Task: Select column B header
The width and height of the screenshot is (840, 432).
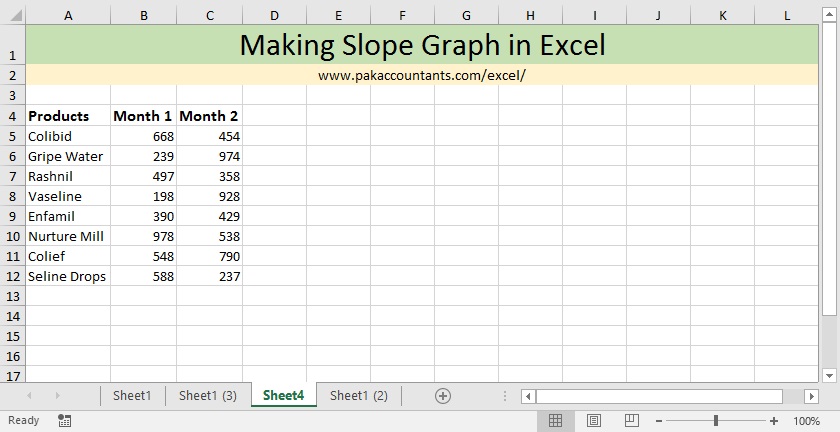Action: click(144, 16)
